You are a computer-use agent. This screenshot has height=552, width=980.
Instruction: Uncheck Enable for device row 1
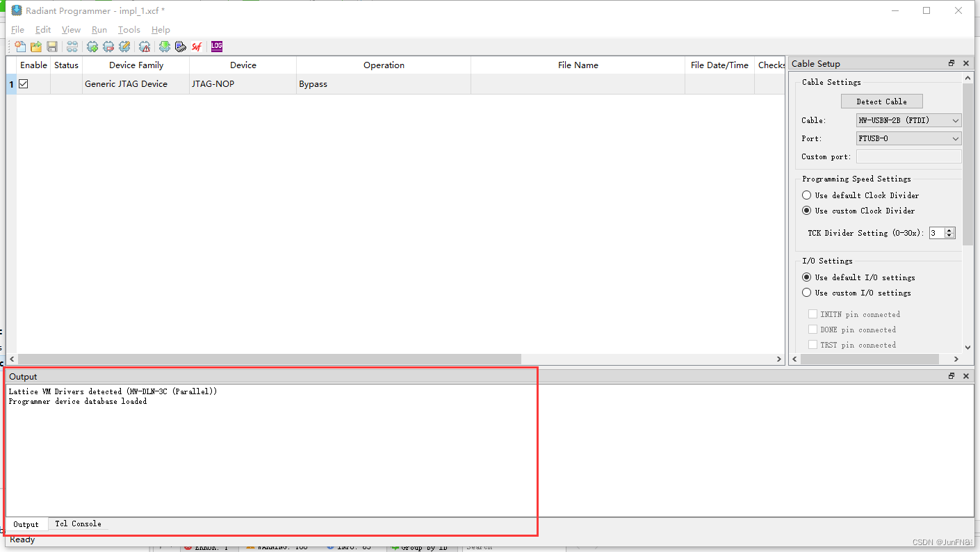23,83
